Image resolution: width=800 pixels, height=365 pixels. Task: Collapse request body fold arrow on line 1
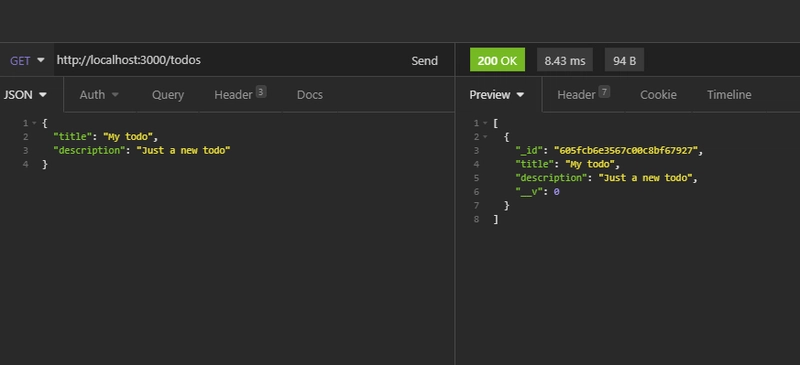click(x=34, y=123)
